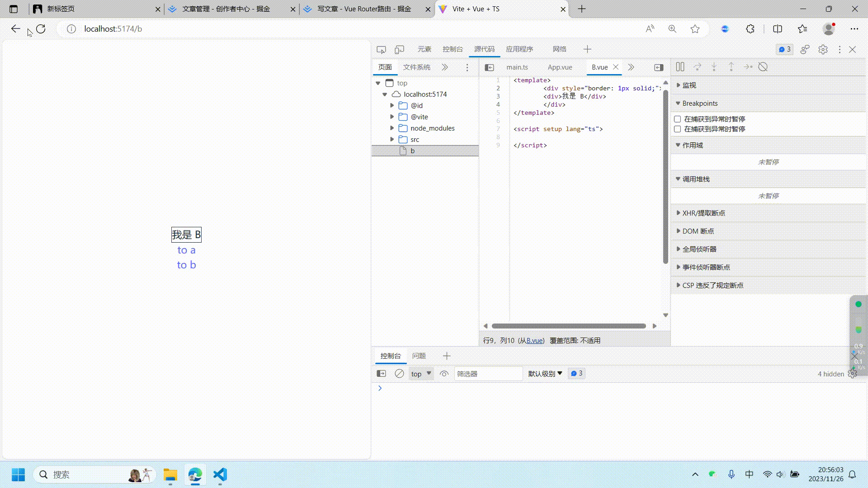
Task: Click the 'to b' router link
Action: click(186, 265)
